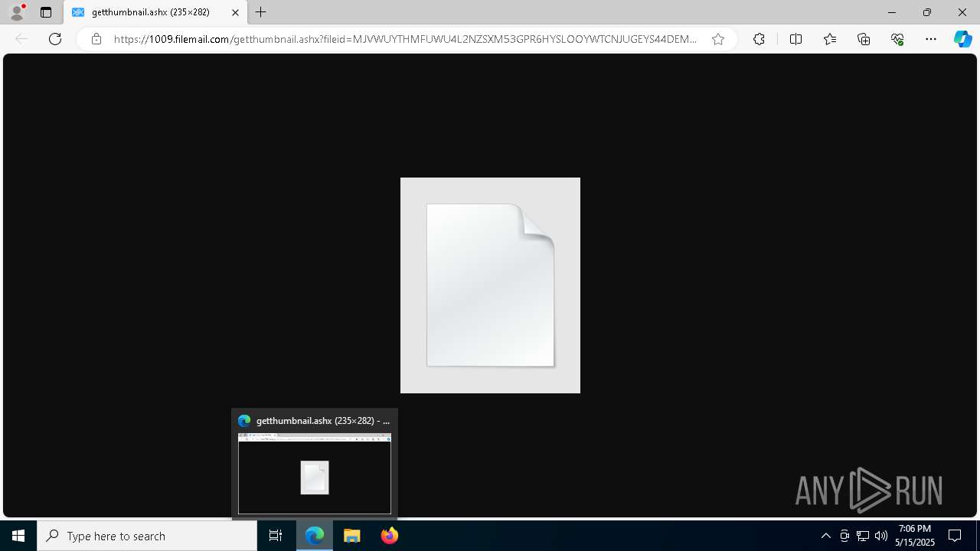Minimize the Edge window
This screenshot has height=551, width=980.
point(892,12)
